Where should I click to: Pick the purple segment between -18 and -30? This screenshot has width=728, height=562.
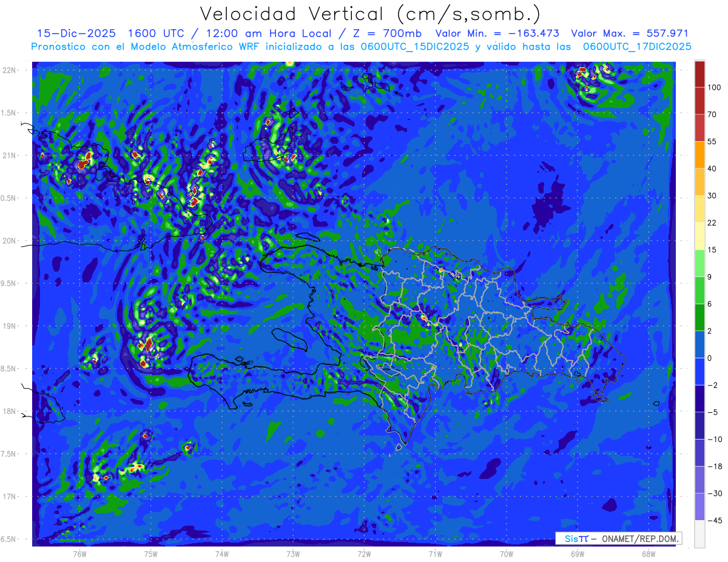pyautogui.click(x=699, y=480)
